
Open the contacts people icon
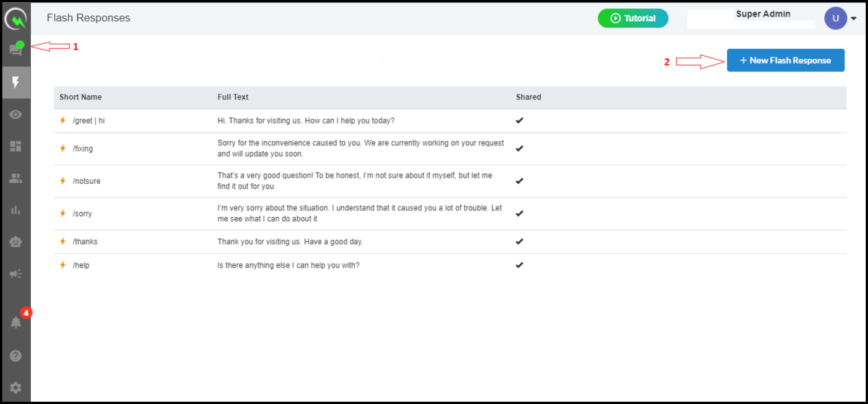[16, 178]
